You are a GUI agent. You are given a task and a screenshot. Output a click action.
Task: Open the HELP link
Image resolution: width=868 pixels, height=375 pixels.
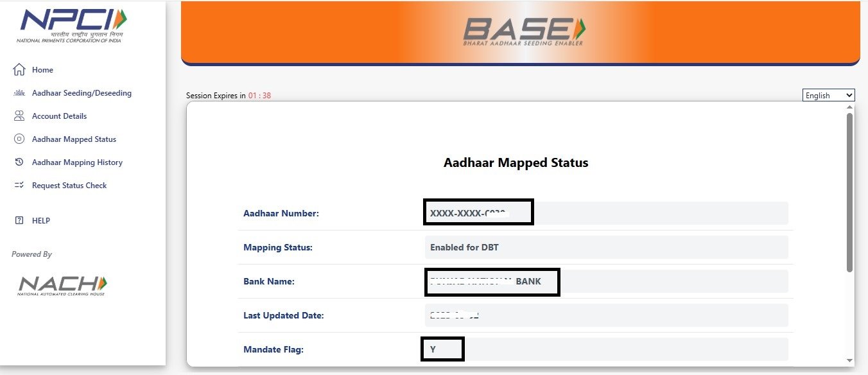(x=41, y=221)
